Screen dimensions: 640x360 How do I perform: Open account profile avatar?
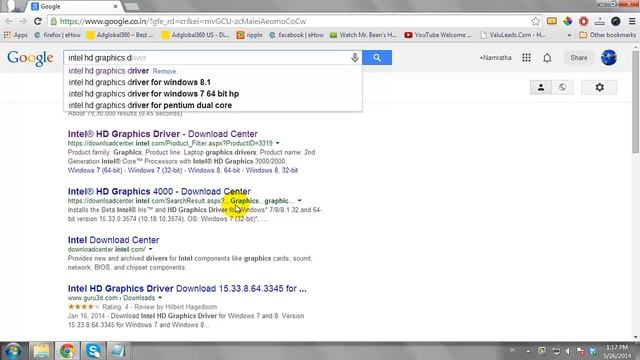[x=609, y=58]
